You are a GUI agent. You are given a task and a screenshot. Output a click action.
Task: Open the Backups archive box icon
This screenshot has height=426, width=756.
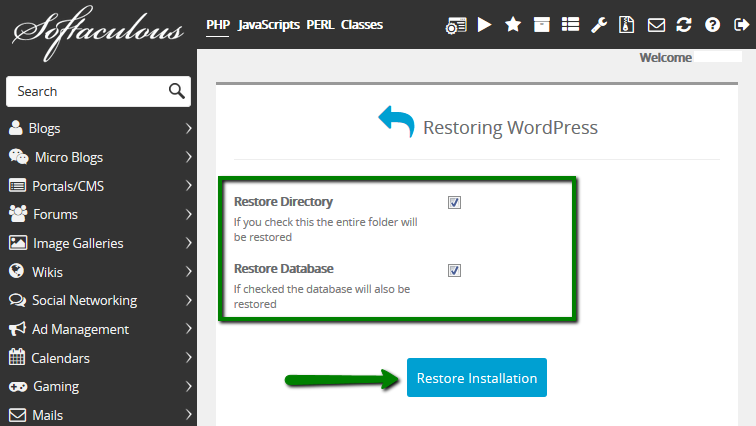[541, 25]
